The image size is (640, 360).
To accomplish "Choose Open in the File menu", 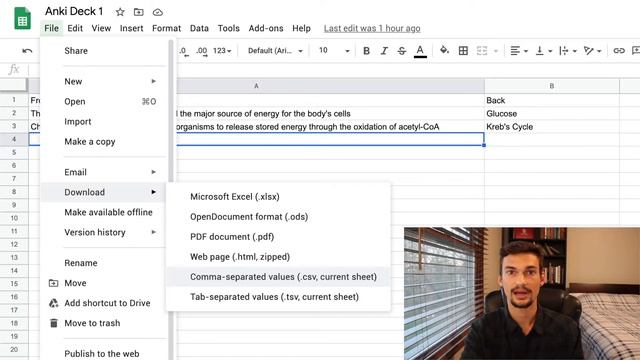I will [x=104, y=102].
